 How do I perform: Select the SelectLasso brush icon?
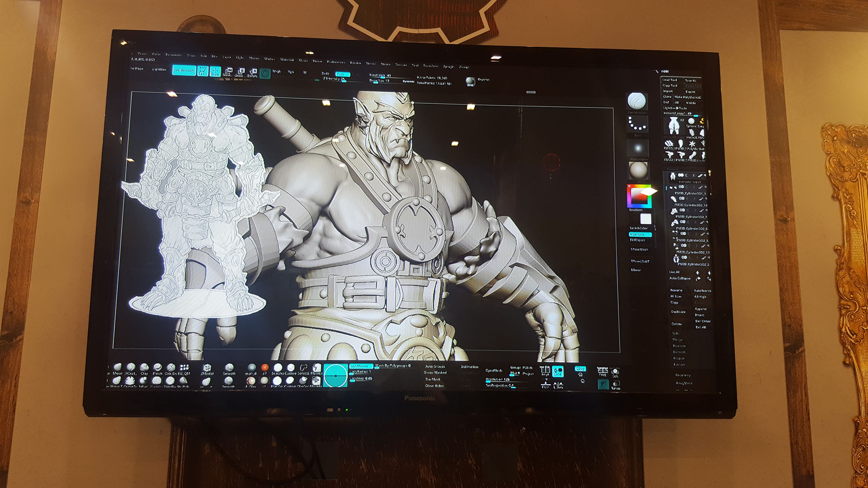tap(303, 369)
